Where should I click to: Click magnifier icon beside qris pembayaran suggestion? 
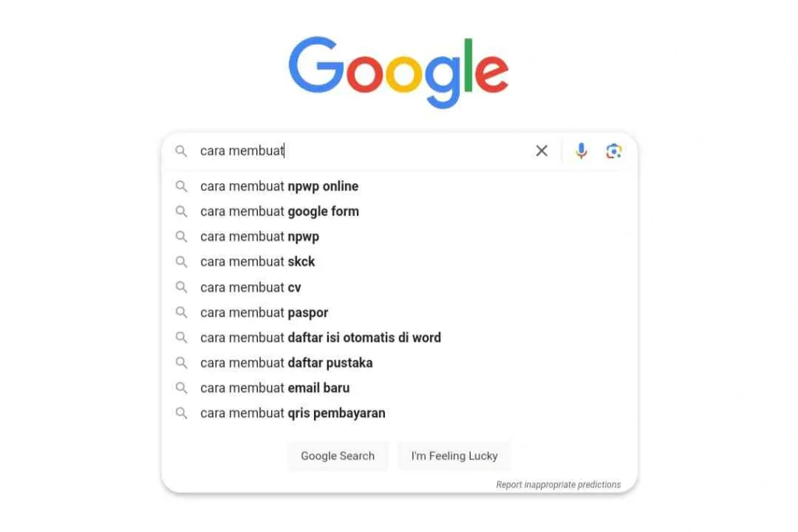(x=181, y=413)
